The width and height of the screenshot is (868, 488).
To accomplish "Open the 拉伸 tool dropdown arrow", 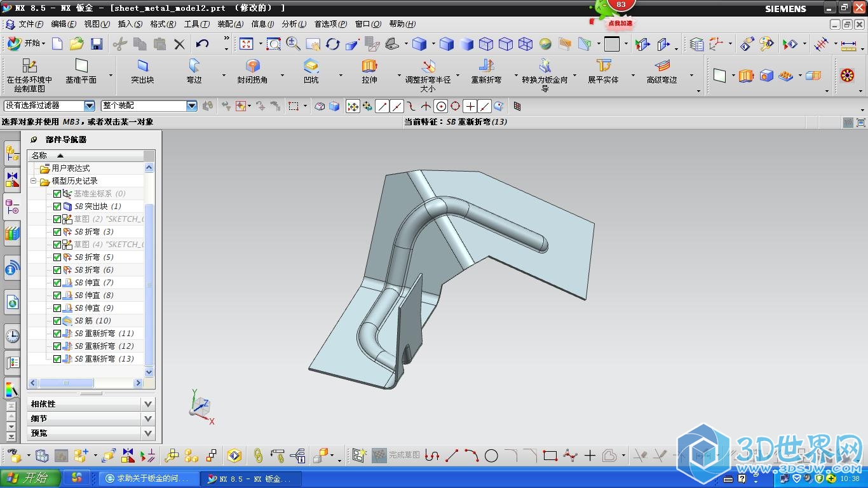I will point(398,76).
